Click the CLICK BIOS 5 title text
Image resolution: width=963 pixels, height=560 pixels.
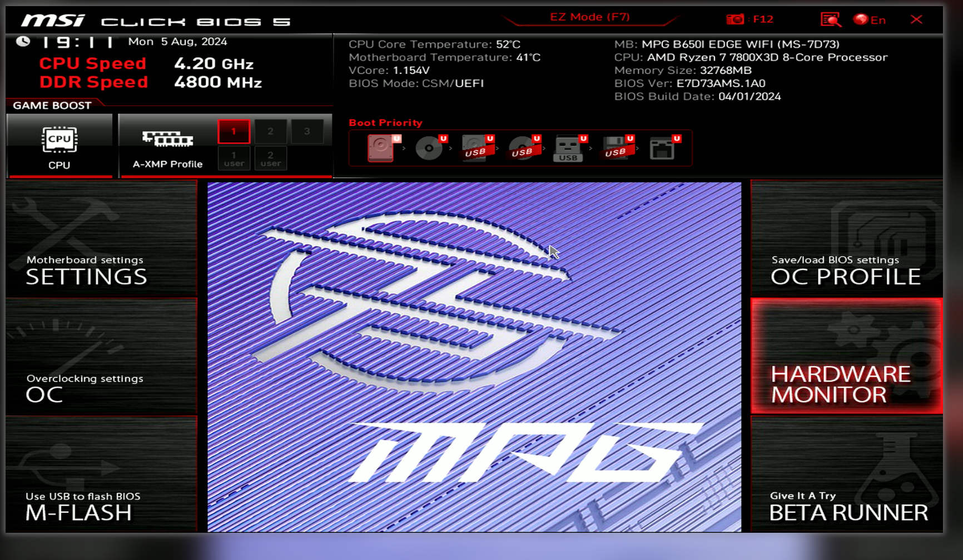(x=196, y=22)
